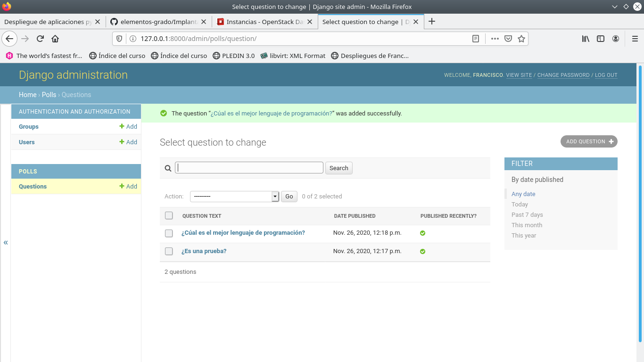Go back using the browser back arrow
Viewport: 644px width, 362px height.
[x=9, y=39]
